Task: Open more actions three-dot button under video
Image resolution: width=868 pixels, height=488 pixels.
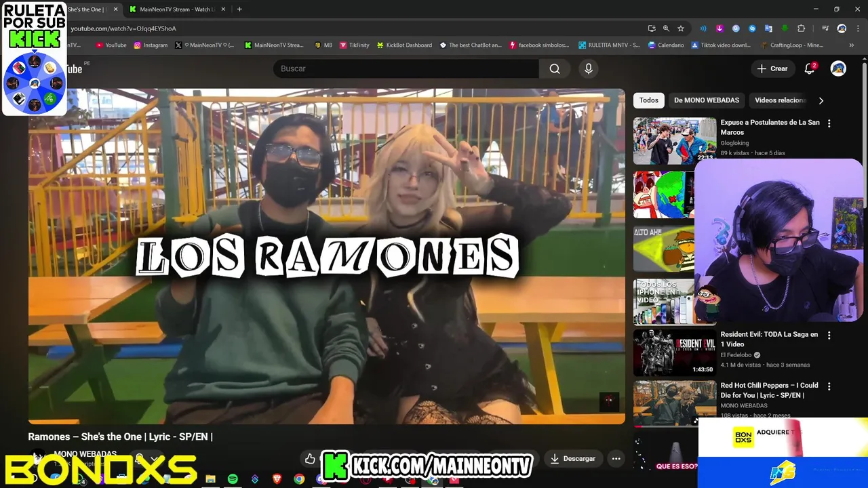Action: (x=616, y=459)
